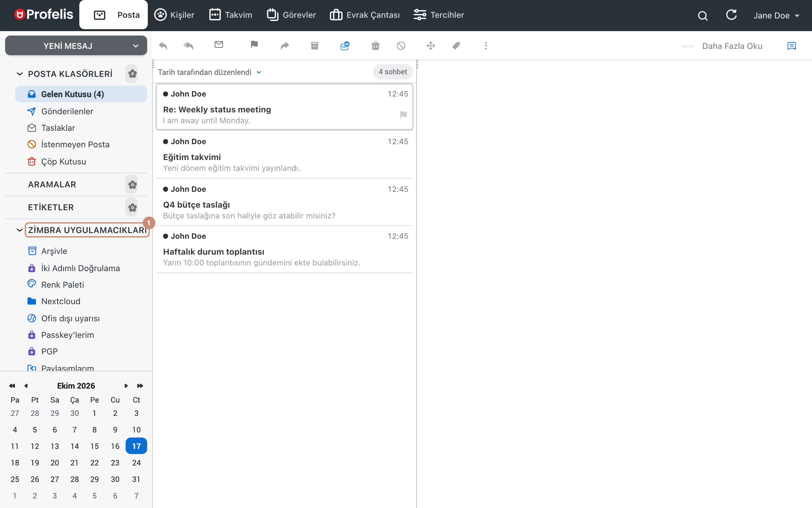812x508 pixels.
Task: Click the Tag label icon in toolbar
Action: [456, 46]
